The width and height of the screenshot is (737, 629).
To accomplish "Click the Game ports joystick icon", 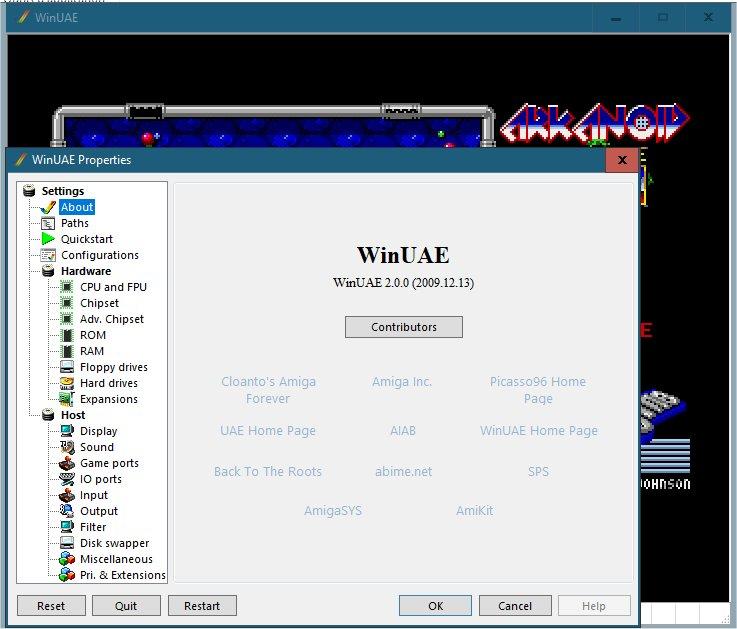I will point(67,463).
